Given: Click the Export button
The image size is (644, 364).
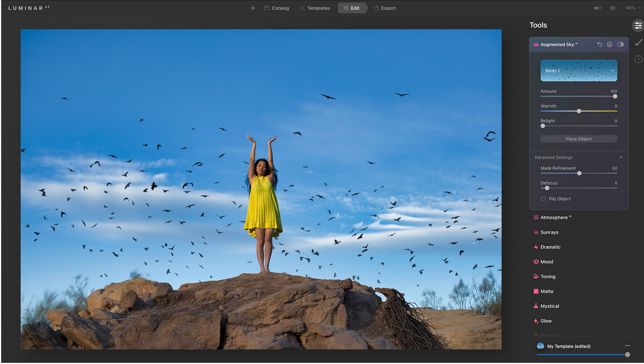Looking at the screenshot, I should tap(385, 8).
